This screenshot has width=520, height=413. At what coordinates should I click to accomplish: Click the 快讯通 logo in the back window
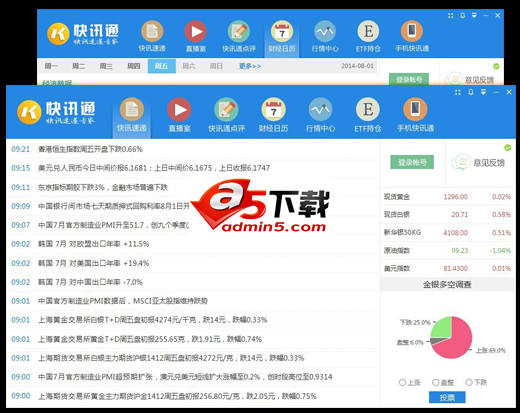point(83,34)
